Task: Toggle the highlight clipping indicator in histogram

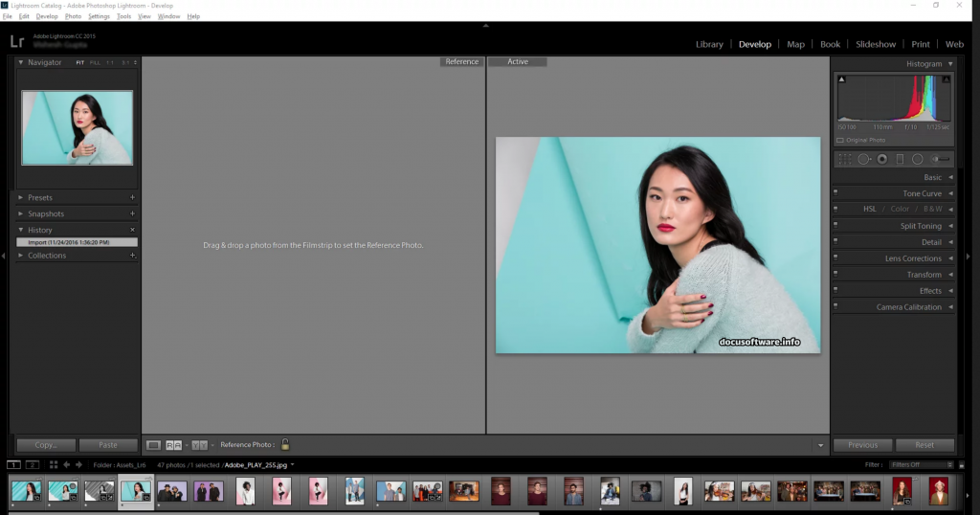Action: [x=948, y=81]
